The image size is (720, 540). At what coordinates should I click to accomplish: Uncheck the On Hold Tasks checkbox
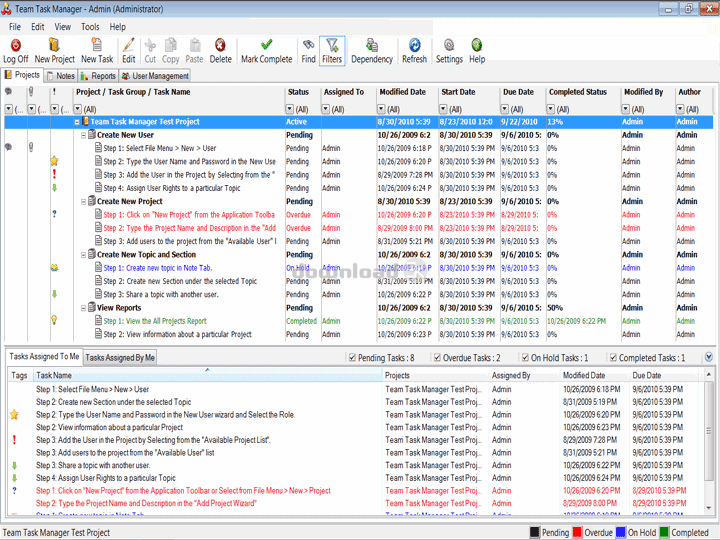tap(525, 357)
